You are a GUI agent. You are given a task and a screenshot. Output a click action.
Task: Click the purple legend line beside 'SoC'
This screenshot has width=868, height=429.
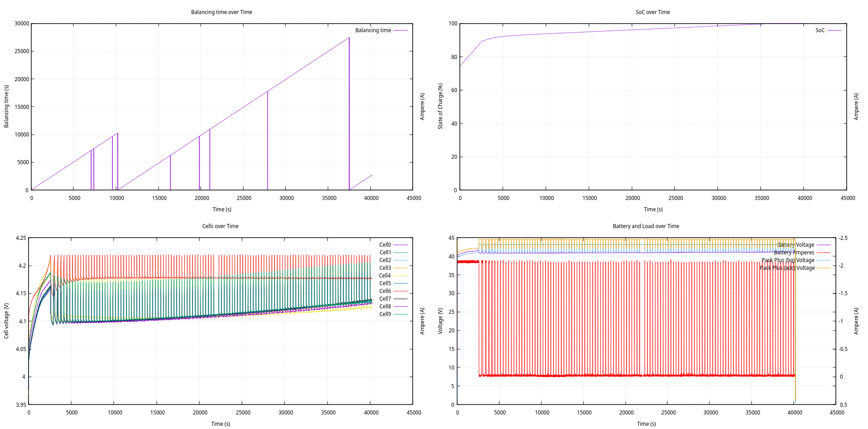tap(834, 30)
